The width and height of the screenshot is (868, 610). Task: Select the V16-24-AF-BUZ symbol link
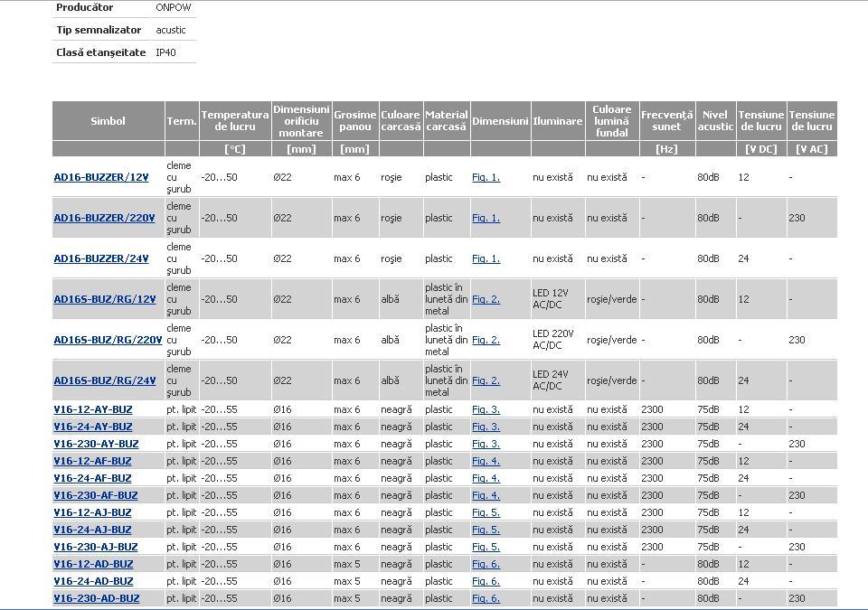[x=92, y=478]
